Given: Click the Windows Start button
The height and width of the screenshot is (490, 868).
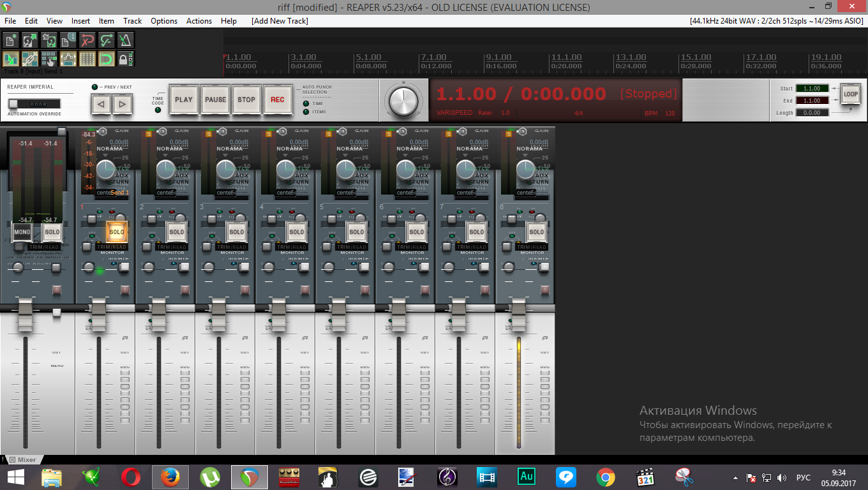Looking at the screenshot, I should click(15, 477).
